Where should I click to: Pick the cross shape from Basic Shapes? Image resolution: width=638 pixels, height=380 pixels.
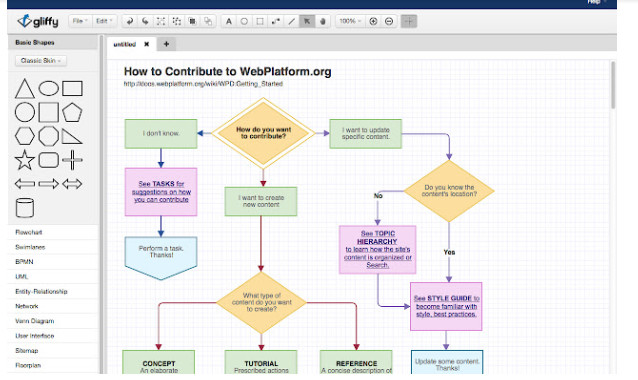point(72,159)
